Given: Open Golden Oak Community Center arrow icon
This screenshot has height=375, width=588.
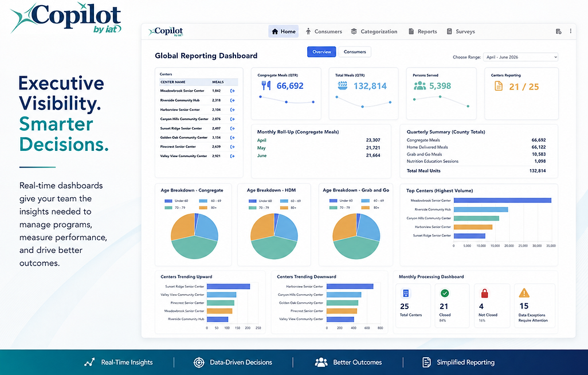Looking at the screenshot, I should (233, 138).
